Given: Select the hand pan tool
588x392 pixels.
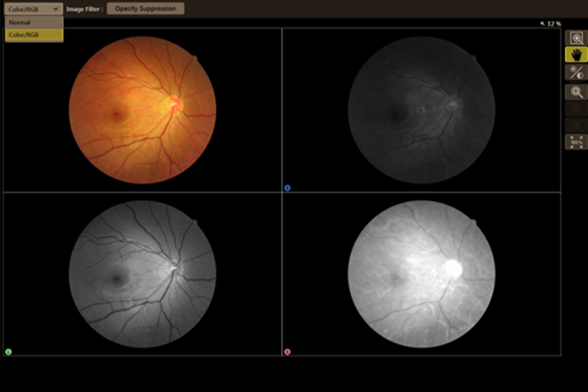Looking at the screenshot, I should click(x=576, y=55).
